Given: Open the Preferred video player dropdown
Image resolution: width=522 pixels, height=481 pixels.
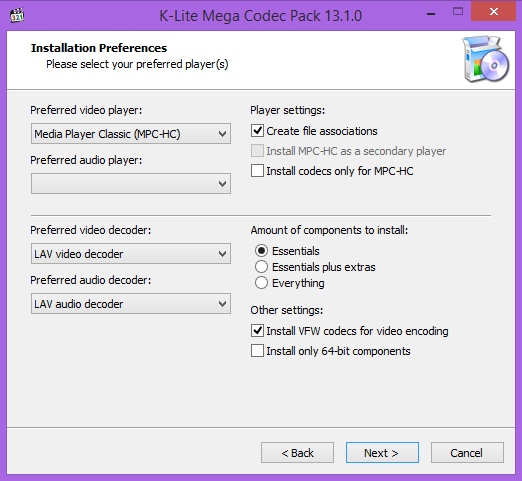Looking at the screenshot, I should 131,134.
